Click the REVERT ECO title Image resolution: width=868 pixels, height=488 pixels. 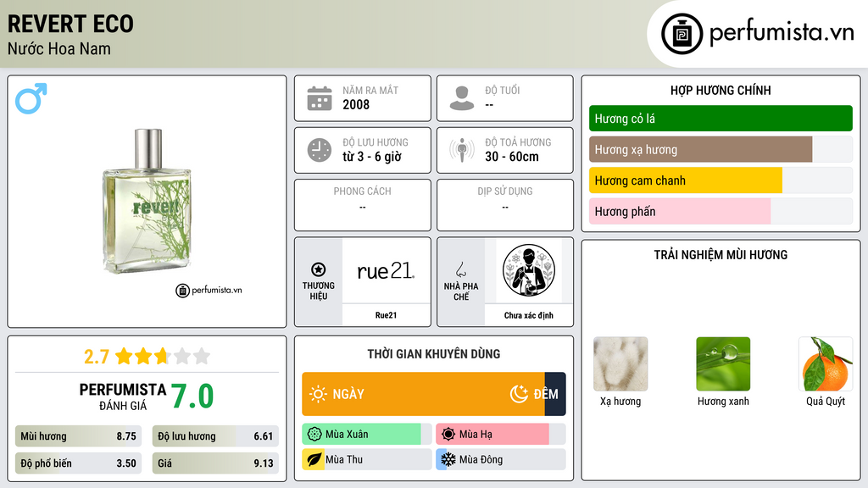70,24
